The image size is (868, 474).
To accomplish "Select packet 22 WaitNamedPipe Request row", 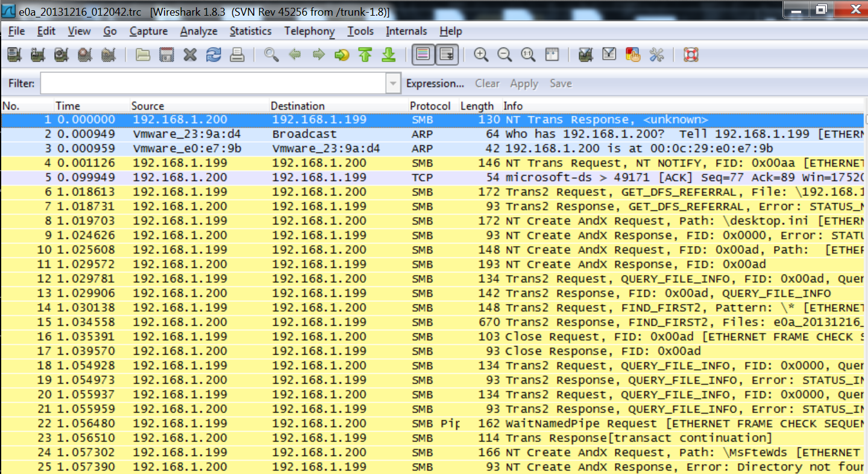I will coord(434,423).
